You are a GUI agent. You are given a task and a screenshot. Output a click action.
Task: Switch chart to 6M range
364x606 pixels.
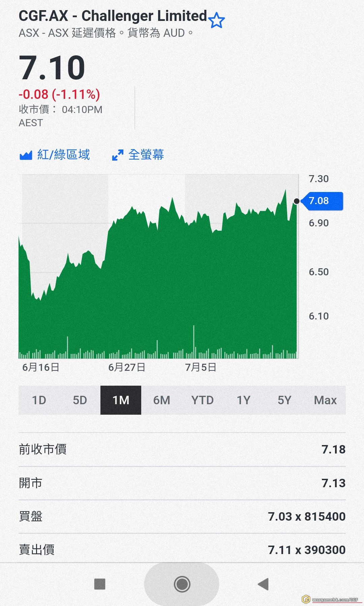point(161,400)
